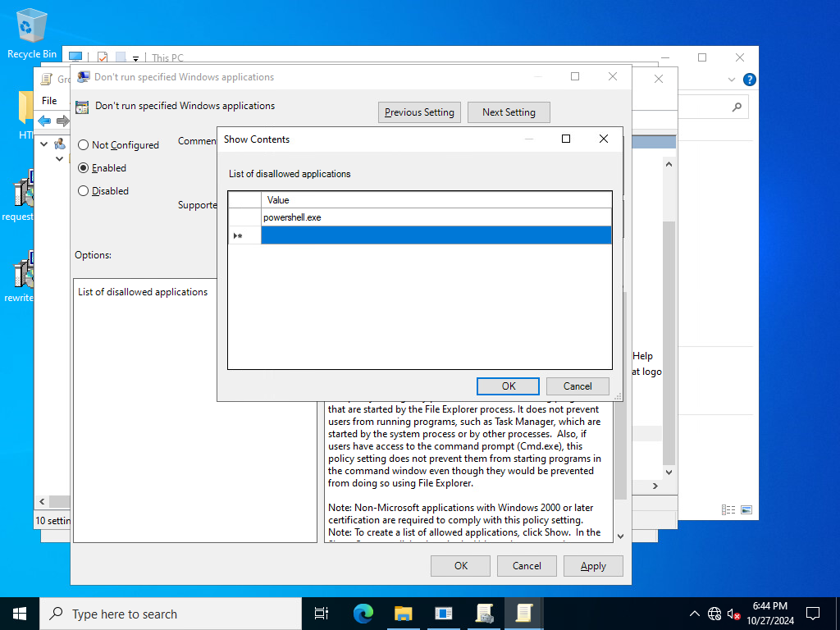Click the blue Help question mark icon

[750, 80]
